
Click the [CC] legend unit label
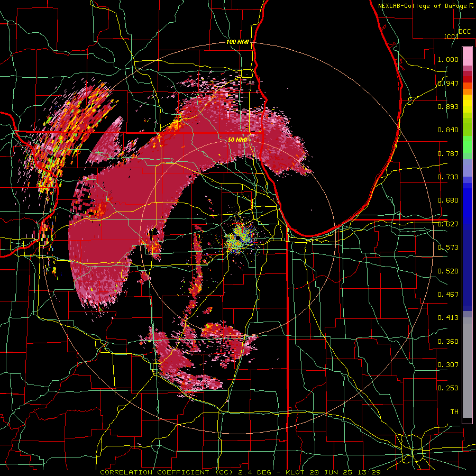pos(451,36)
